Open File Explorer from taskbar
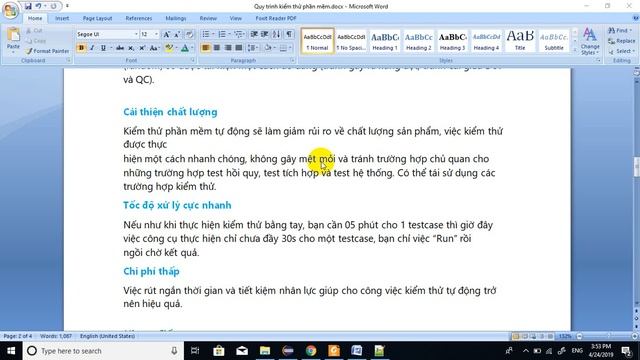Screen dimensions: 640x360 click(x=265, y=351)
